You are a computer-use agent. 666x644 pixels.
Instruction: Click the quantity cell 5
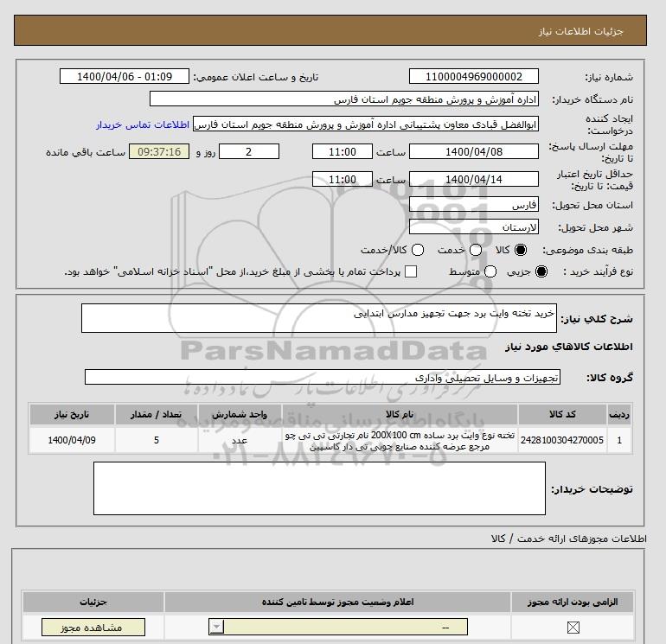[x=157, y=440]
